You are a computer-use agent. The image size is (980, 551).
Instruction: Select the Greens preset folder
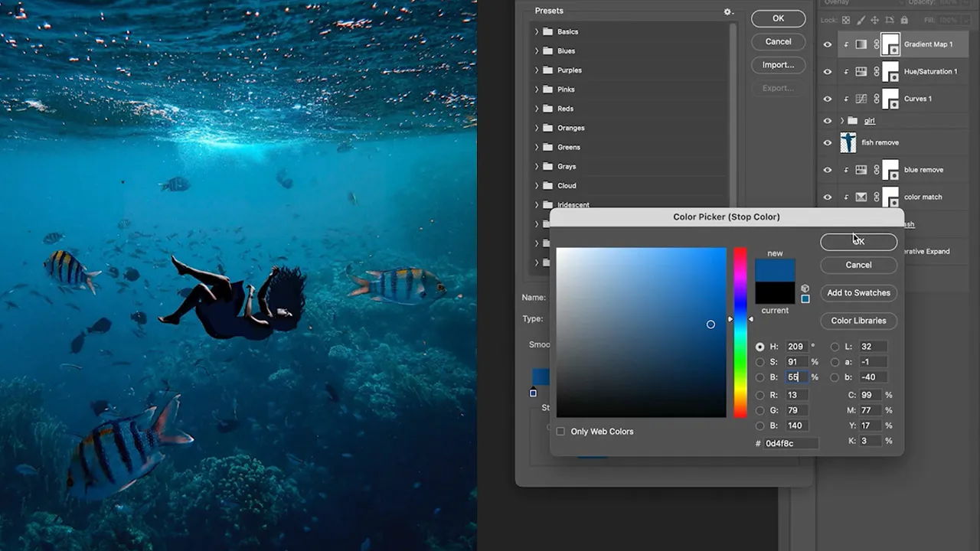pos(568,147)
